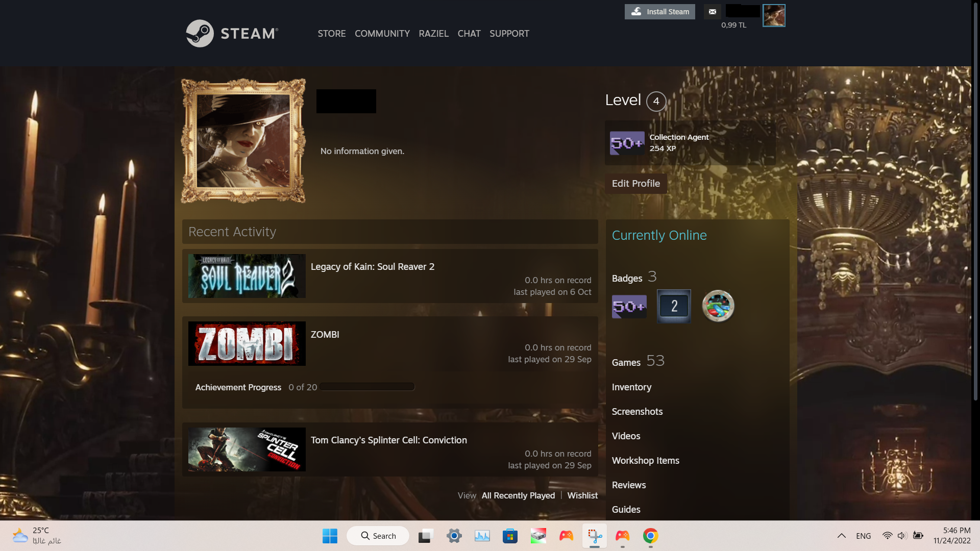Viewport: 980px width, 551px height.
Task: Click the ENG language indicator
Action: coord(864,536)
